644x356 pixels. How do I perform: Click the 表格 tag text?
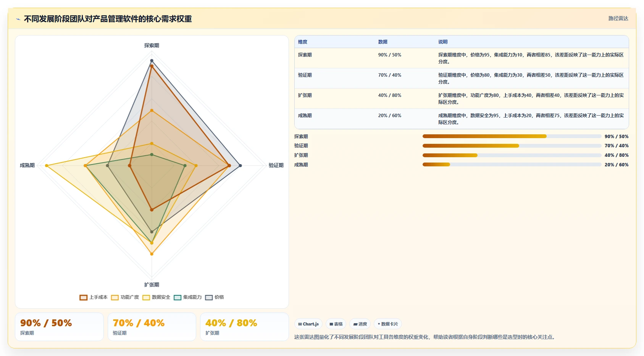[338, 324]
